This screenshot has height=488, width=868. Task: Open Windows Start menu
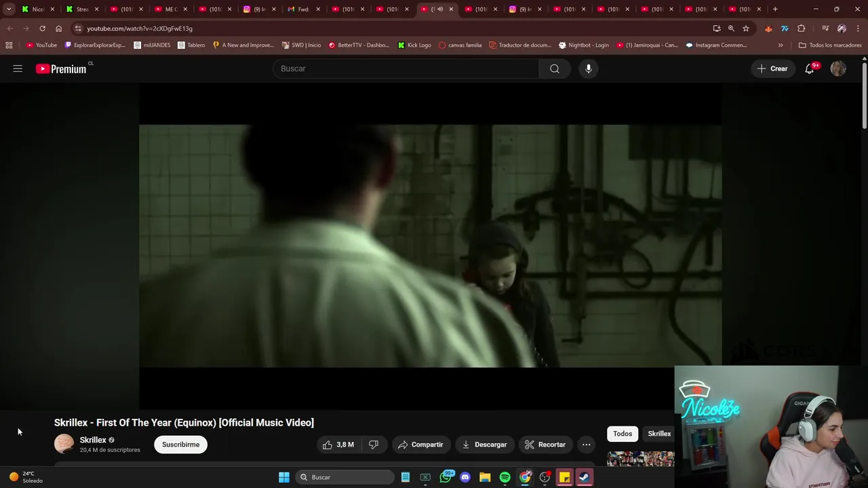284,477
